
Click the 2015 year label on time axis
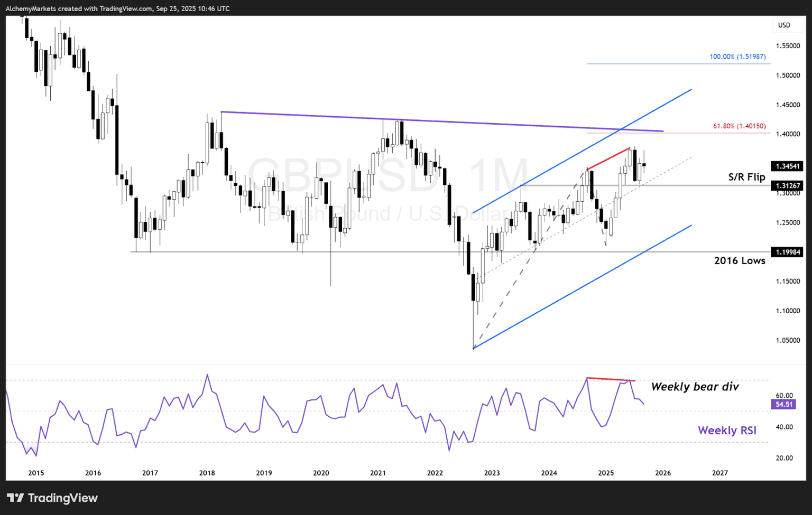[x=36, y=473]
